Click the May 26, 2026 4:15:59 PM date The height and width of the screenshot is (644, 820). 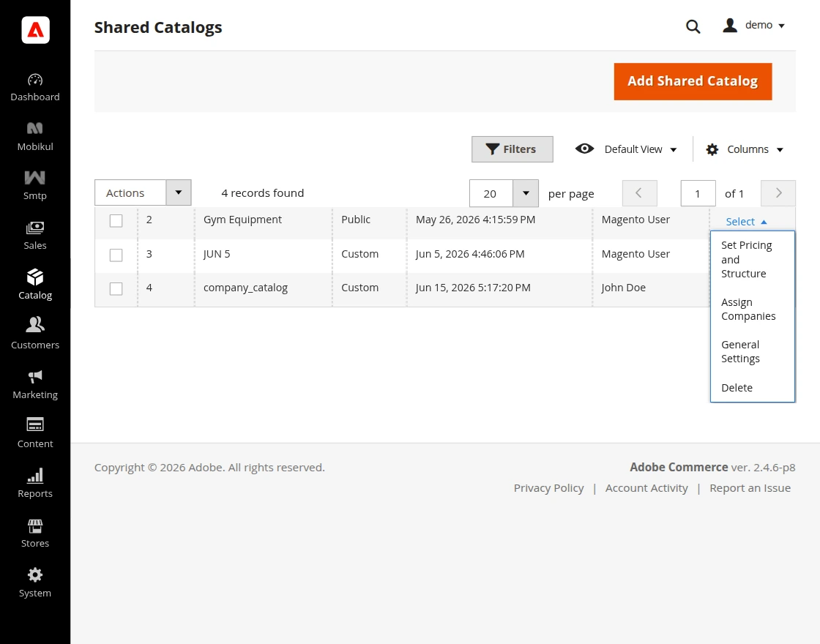point(475,220)
